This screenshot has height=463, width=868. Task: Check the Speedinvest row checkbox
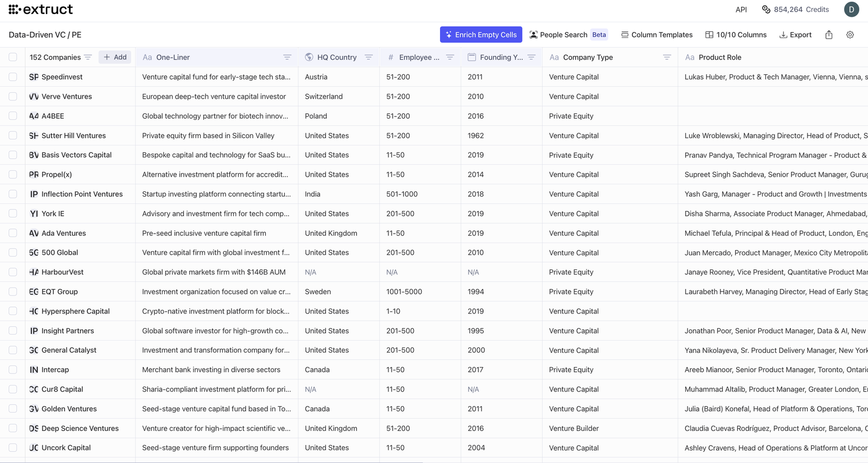(x=13, y=77)
